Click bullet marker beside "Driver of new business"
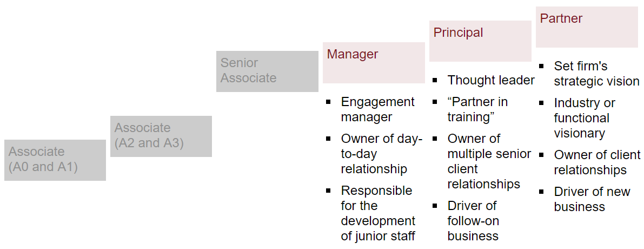Viewport: 644px width, 249px height. click(541, 192)
